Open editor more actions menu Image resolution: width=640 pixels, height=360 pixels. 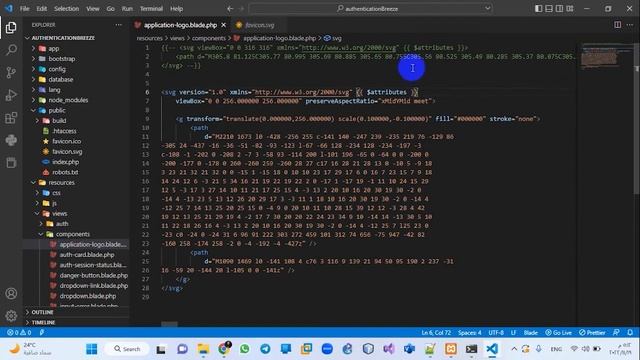tap(630, 25)
